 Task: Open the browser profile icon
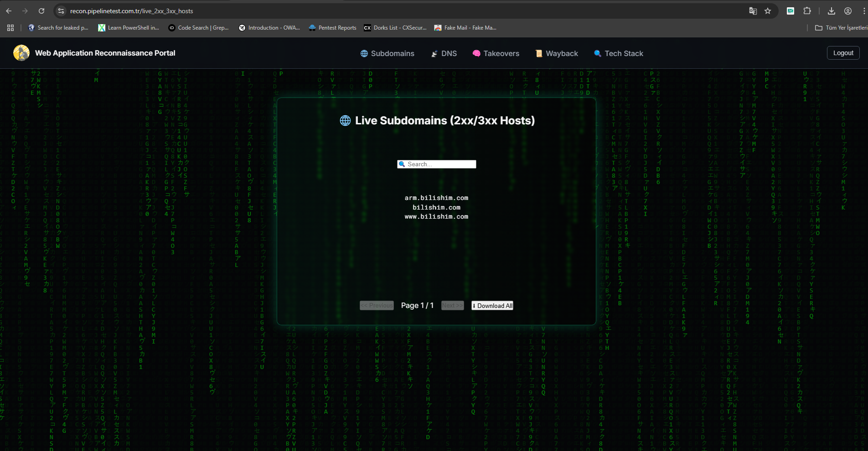tap(848, 11)
